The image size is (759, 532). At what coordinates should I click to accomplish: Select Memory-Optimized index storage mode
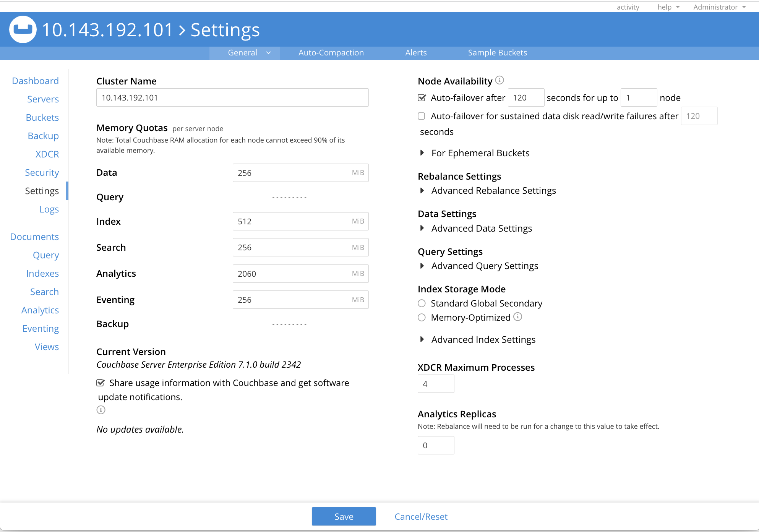(422, 318)
